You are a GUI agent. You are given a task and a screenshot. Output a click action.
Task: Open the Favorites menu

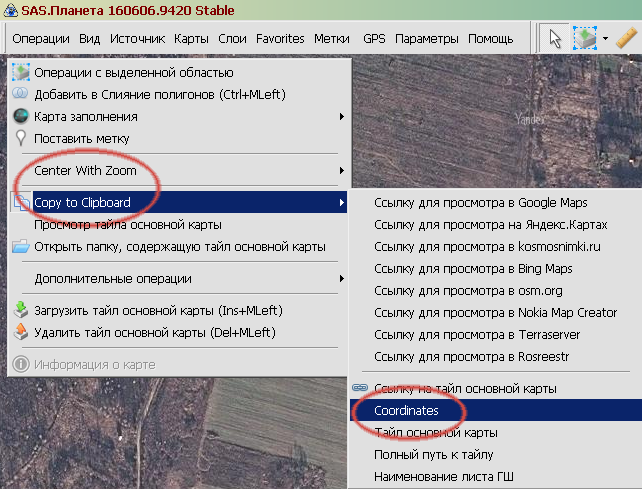[x=280, y=39]
